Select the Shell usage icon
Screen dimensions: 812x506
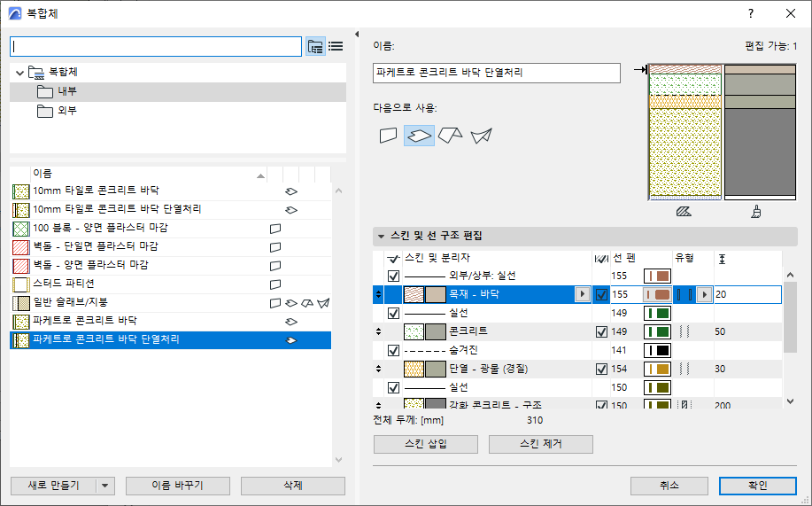(x=481, y=136)
